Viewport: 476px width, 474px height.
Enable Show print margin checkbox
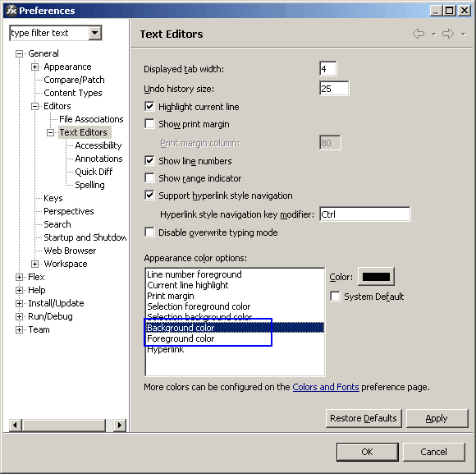[x=149, y=124]
